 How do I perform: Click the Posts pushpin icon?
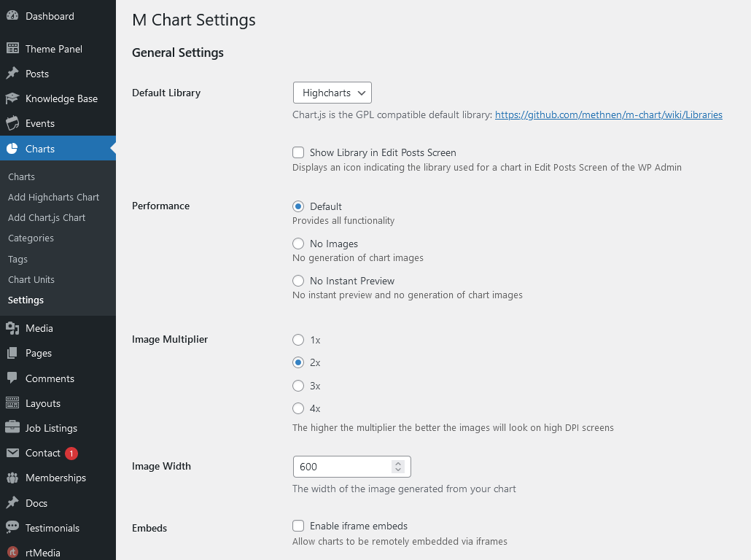(x=12, y=74)
